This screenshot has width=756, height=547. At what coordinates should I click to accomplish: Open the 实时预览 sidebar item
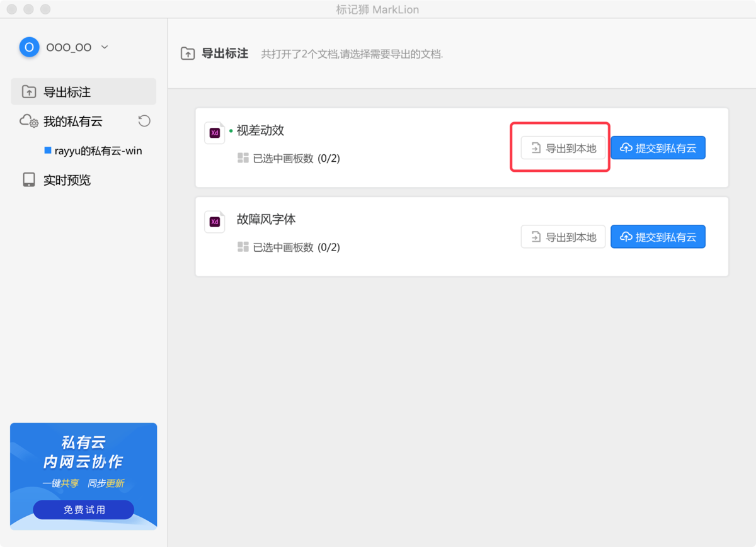coord(67,180)
